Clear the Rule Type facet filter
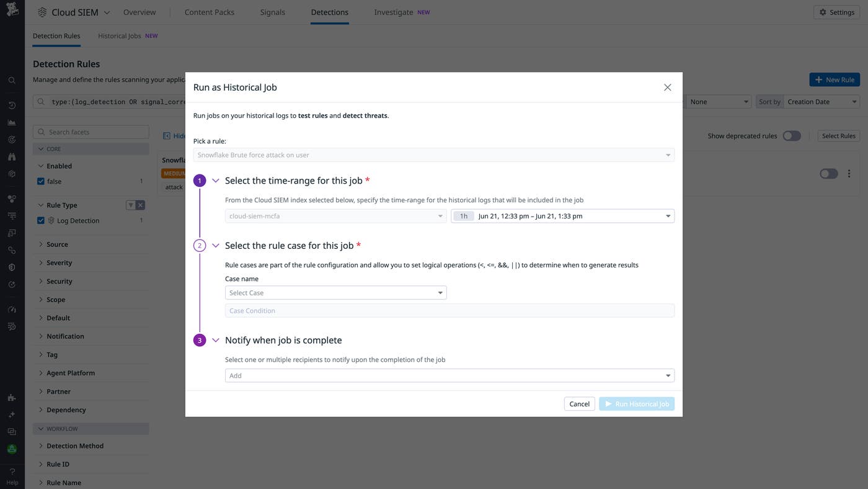Image resolution: width=868 pixels, height=489 pixels. [141, 205]
